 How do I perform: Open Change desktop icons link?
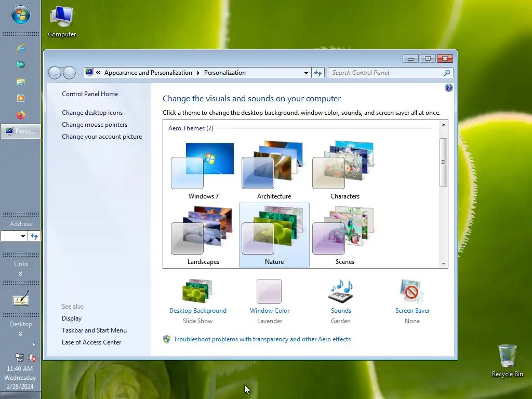[x=92, y=113]
